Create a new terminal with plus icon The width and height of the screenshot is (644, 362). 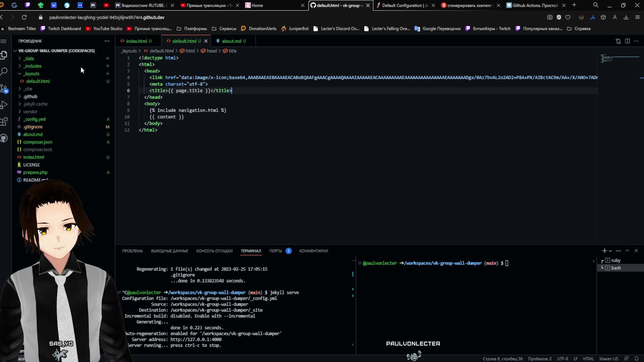[604, 251]
